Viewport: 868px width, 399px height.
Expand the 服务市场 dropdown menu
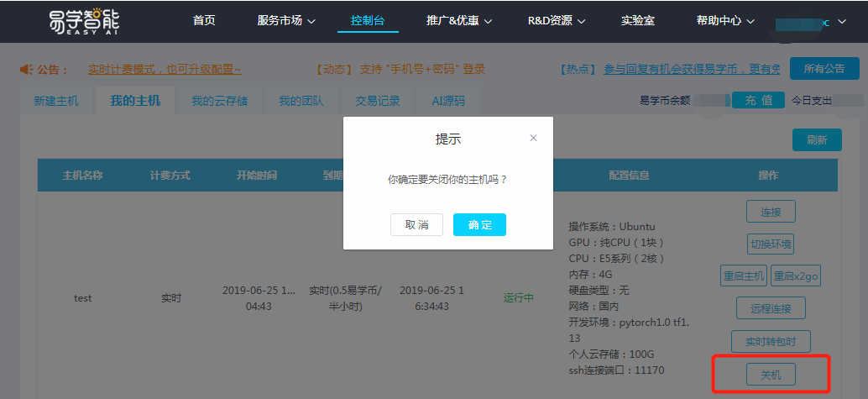286,21
